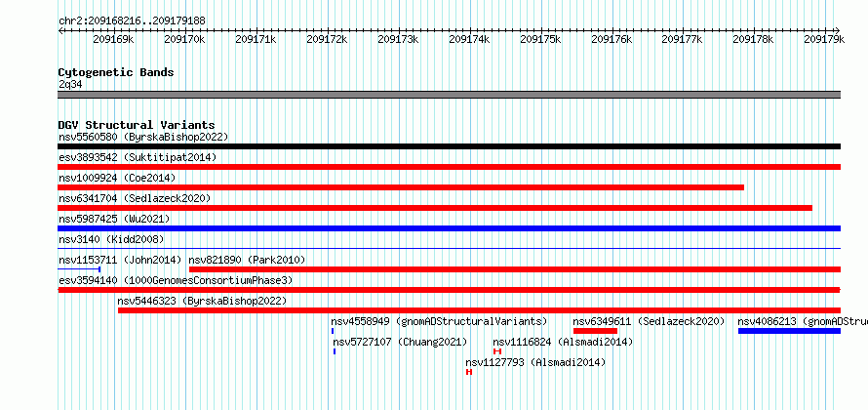Select the black nsv5560580 variant bar
The width and height of the screenshot is (868, 410).
coord(449,146)
